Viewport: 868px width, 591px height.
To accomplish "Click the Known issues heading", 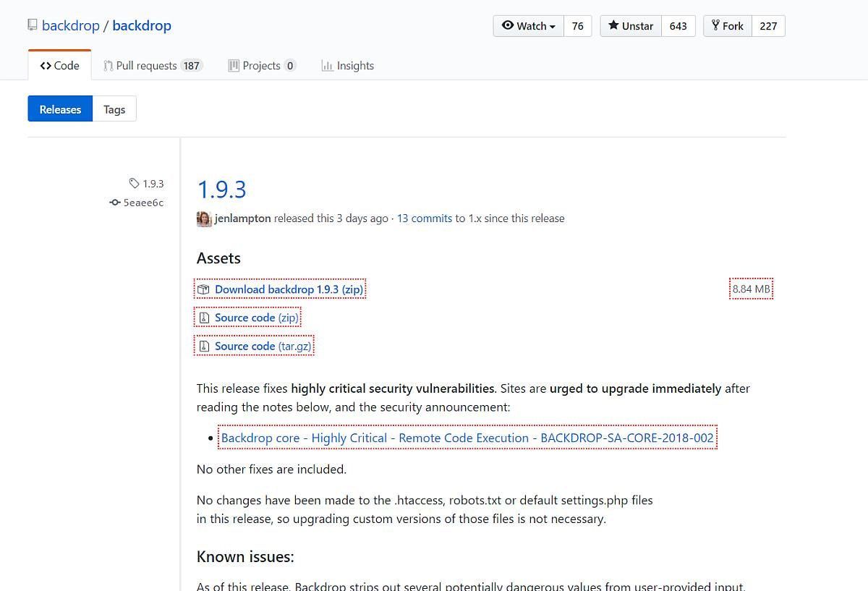I will [x=245, y=557].
